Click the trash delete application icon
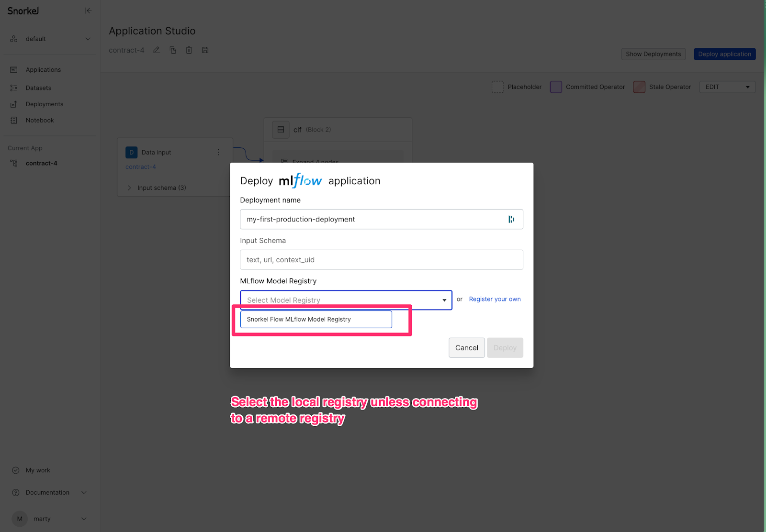The image size is (766, 532). (x=189, y=50)
